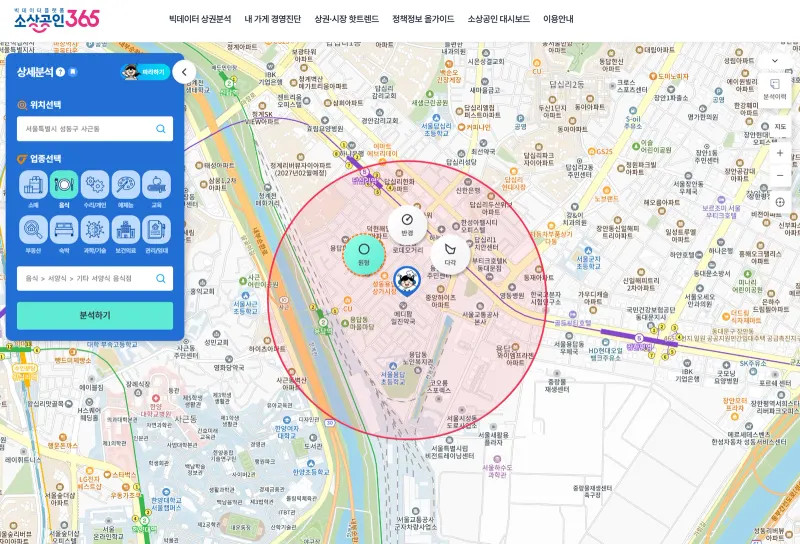
Task: Select the 소매 (retail) category icon
Action: point(33,185)
